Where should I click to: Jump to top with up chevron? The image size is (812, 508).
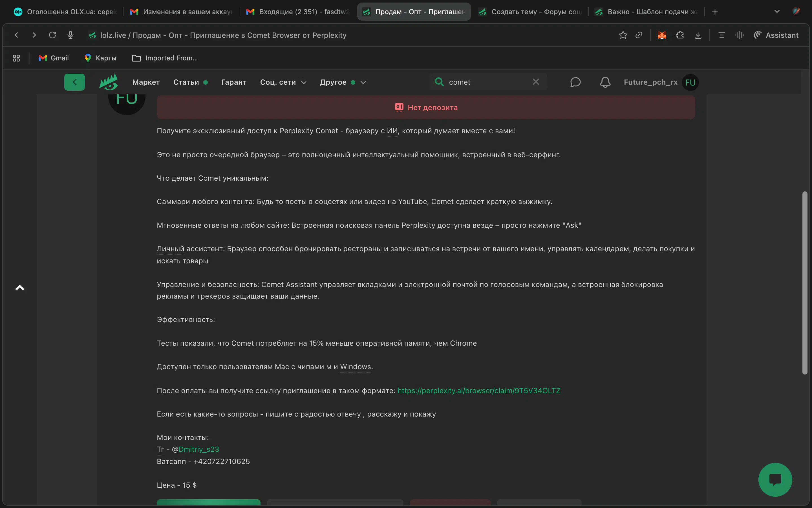click(x=20, y=288)
